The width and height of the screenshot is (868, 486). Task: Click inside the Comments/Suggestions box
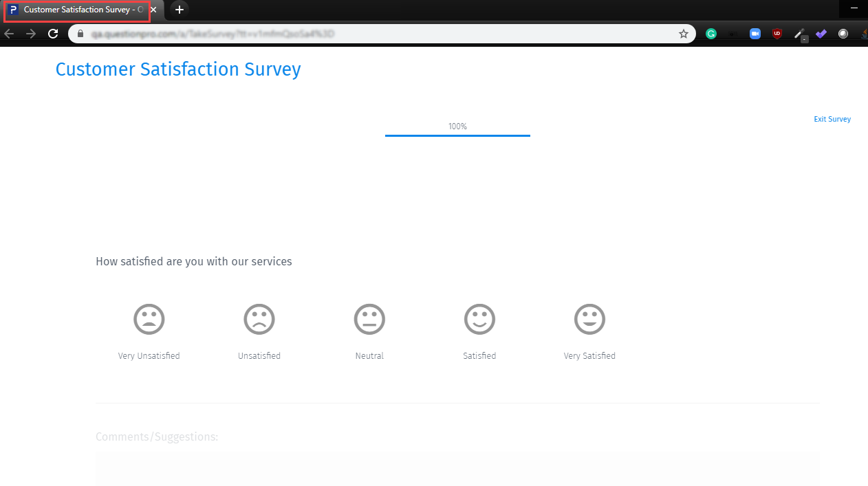coord(457,468)
